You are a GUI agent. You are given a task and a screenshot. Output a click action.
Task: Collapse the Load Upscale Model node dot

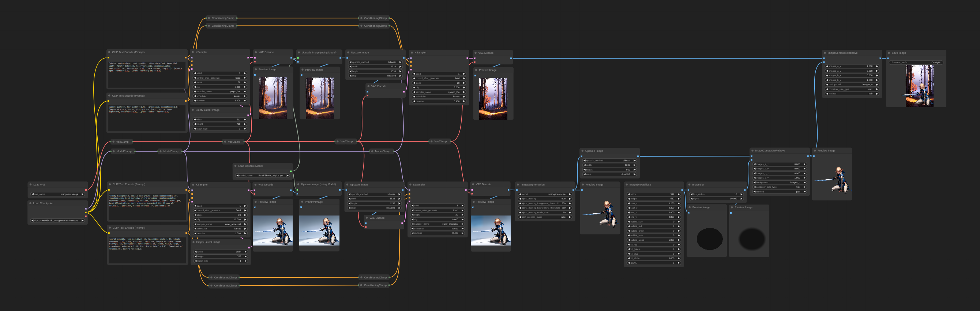coord(236,166)
